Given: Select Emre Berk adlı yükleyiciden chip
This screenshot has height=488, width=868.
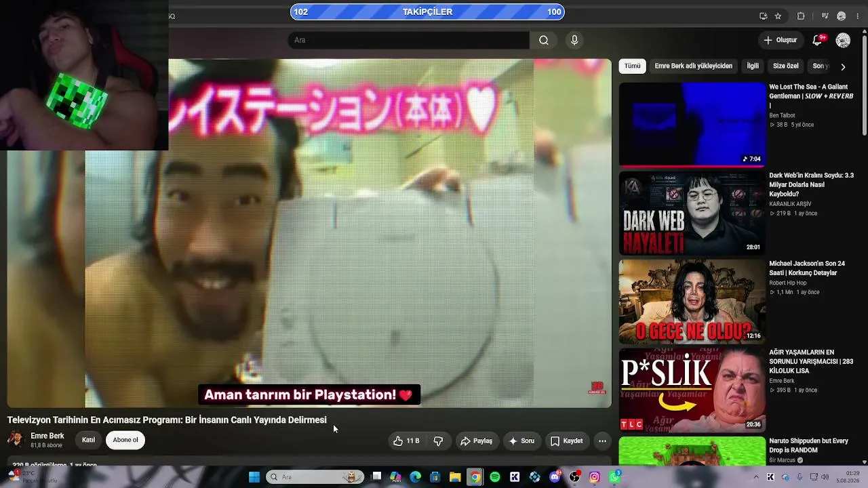Looking at the screenshot, I should pos(693,66).
